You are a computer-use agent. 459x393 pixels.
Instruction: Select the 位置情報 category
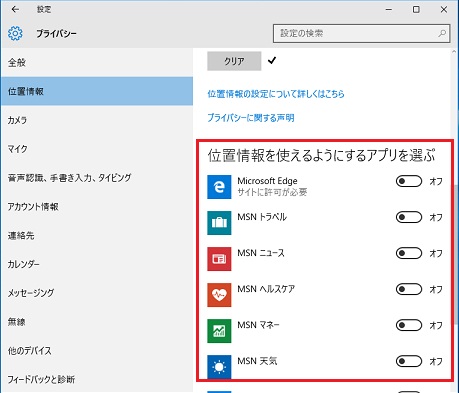click(97, 91)
